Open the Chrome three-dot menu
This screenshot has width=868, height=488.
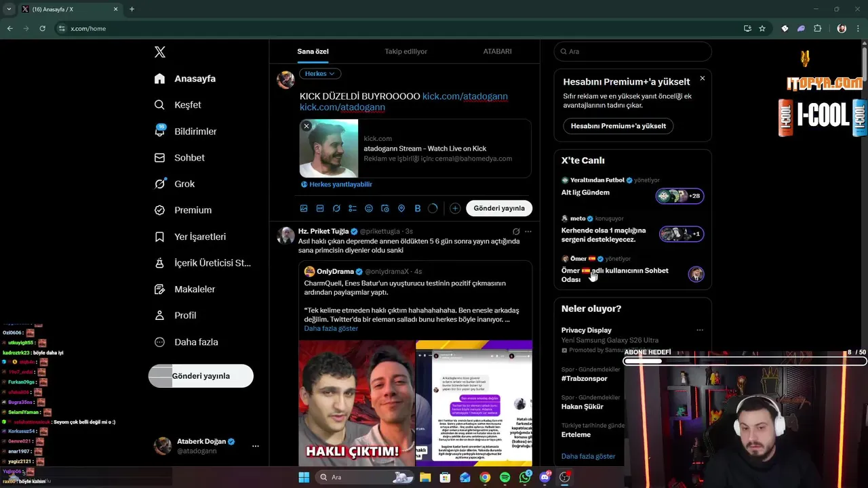858,28
